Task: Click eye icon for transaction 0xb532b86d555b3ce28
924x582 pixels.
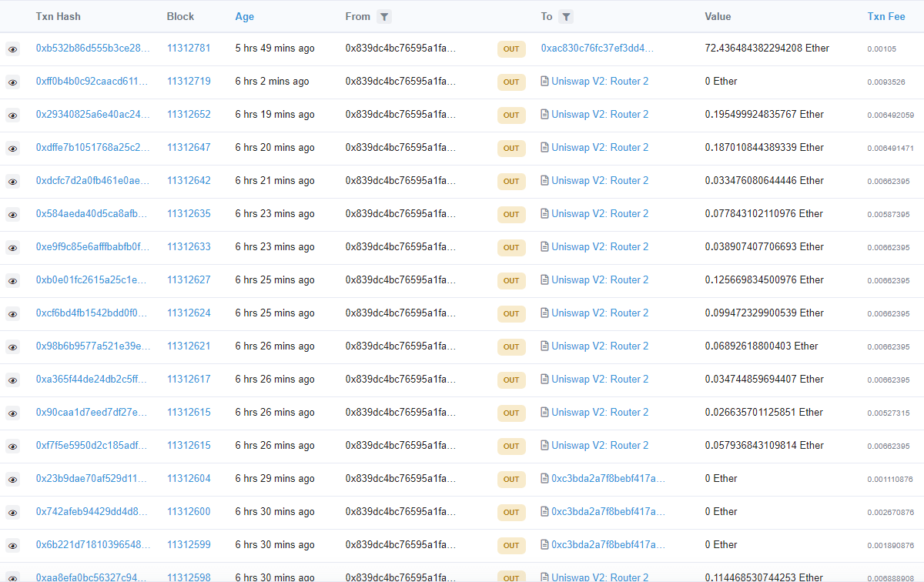Action: [12, 49]
